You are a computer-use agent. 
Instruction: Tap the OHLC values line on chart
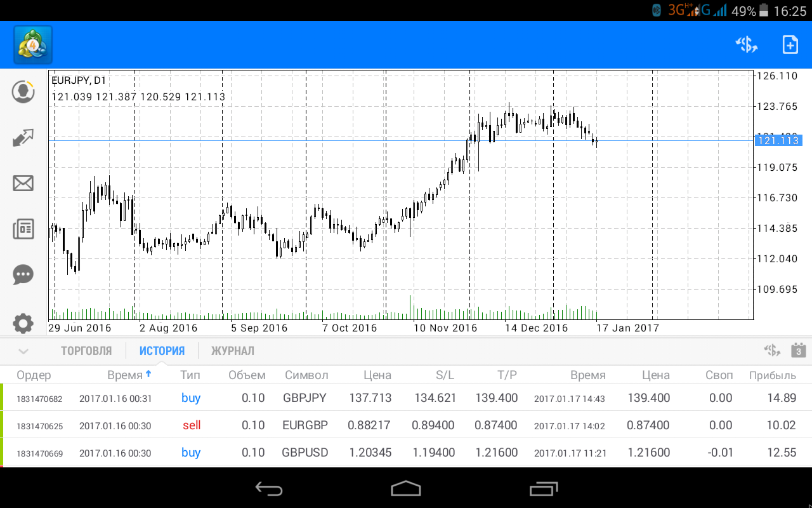[138, 97]
